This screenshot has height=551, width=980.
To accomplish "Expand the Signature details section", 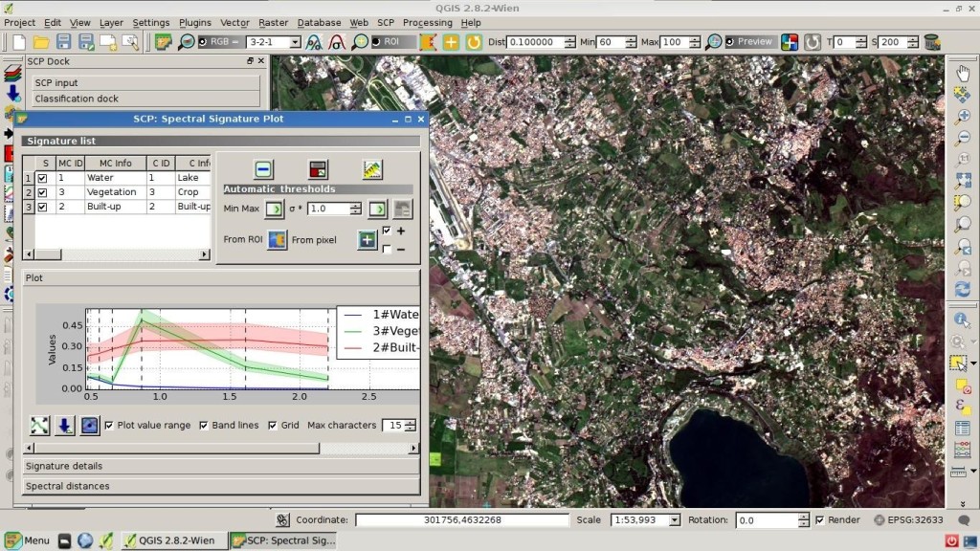I will (x=221, y=466).
